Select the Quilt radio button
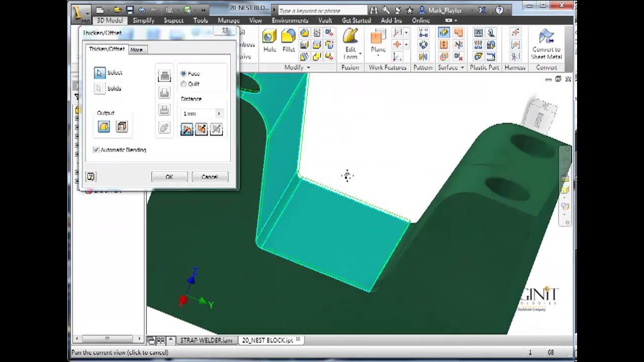 click(x=183, y=84)
